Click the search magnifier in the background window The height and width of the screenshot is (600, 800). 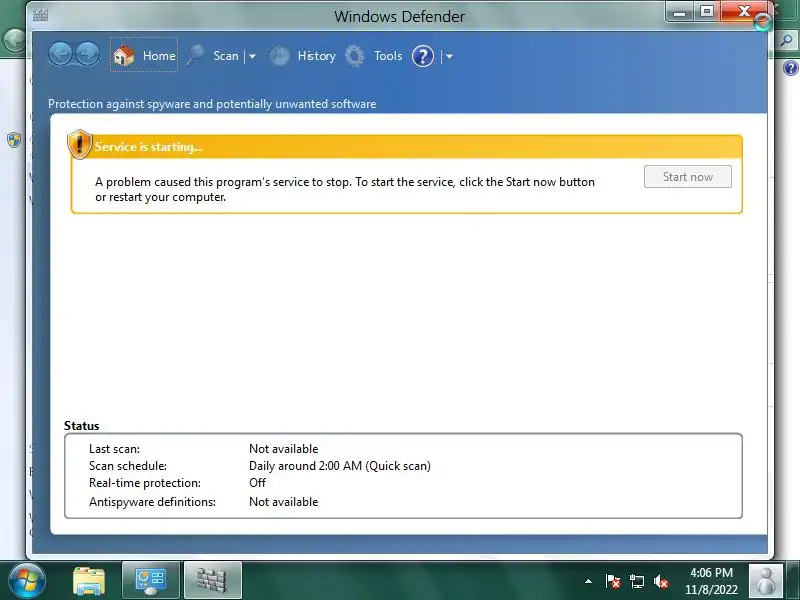(786, 40)
